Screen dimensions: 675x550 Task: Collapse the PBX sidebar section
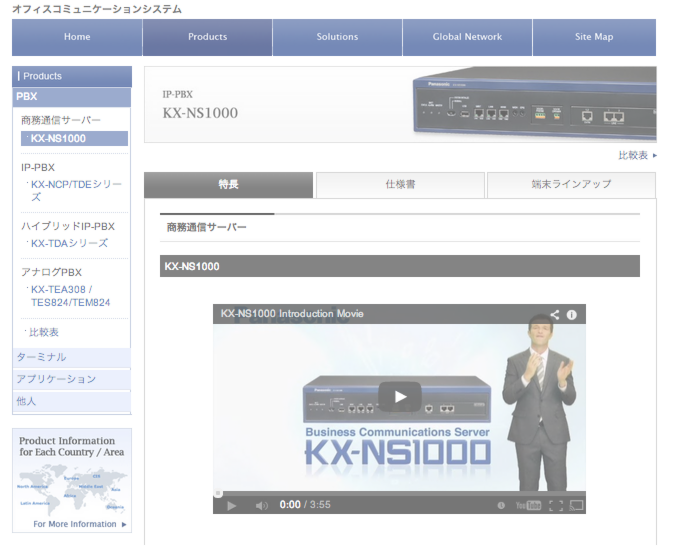point(71,97)
